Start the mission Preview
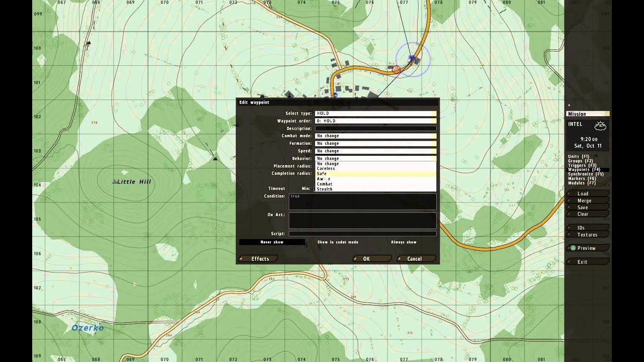The height and width of the screenshot is (362, 644). (x=588, y=248)
